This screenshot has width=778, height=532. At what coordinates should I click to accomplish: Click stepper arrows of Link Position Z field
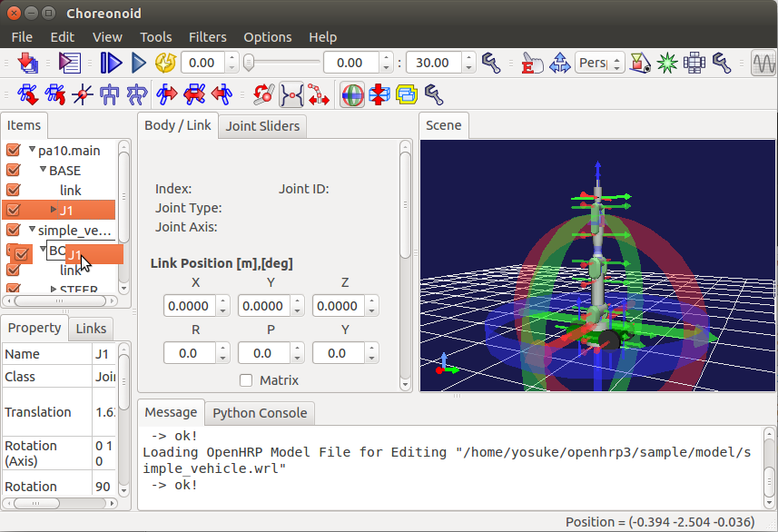371,306
